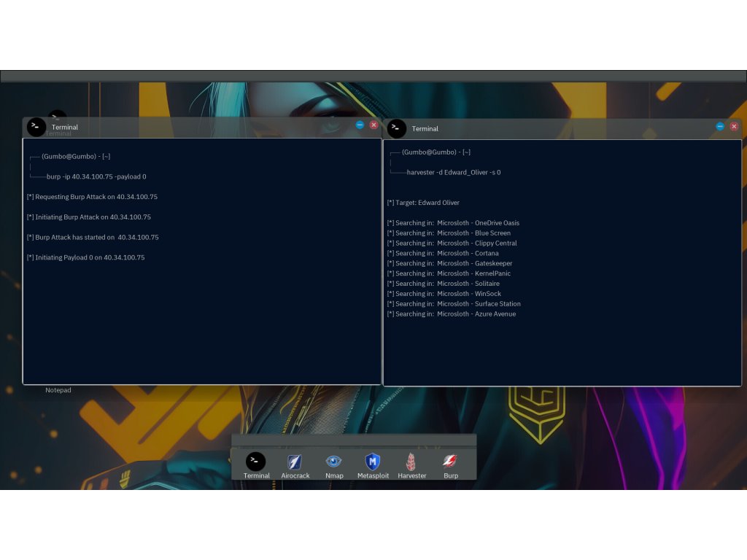Click the "Initiating Payload 0" output line
747x560 pixels.
(x=86, y=257)
